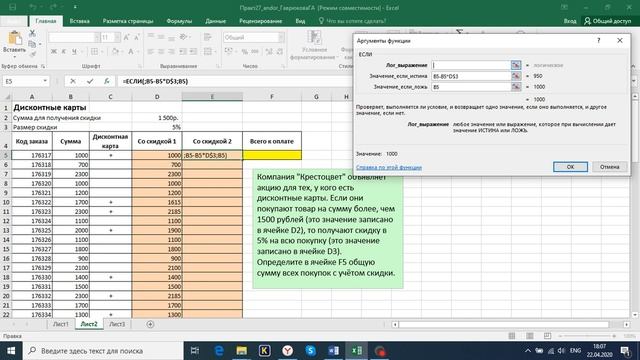Click the Общий доступ share button
The height and width of the screenshot is (360, 640).
click(607, 21)
